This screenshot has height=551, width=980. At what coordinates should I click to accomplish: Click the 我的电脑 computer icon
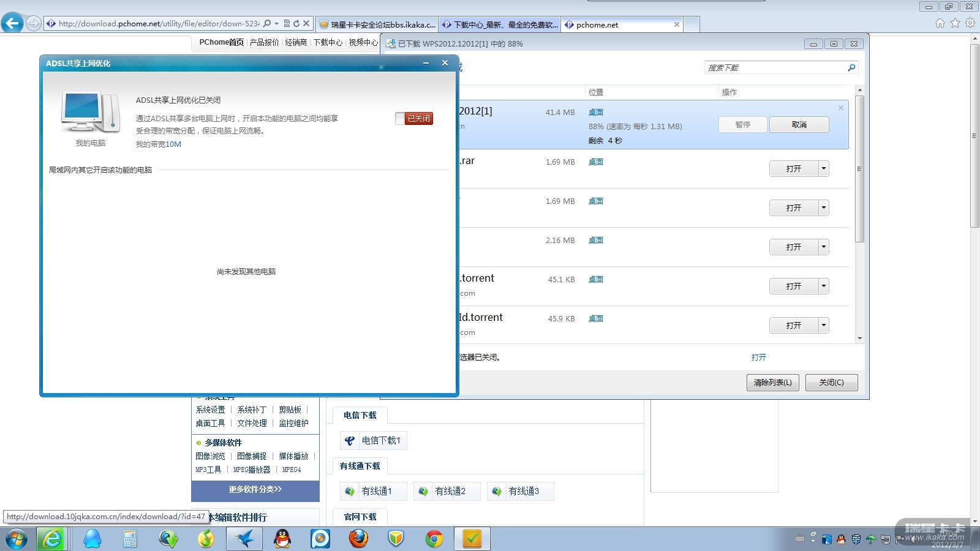click(90, 112)
